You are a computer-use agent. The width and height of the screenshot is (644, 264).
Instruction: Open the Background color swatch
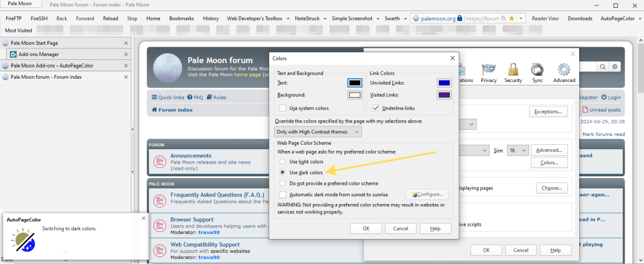(355, 95)
